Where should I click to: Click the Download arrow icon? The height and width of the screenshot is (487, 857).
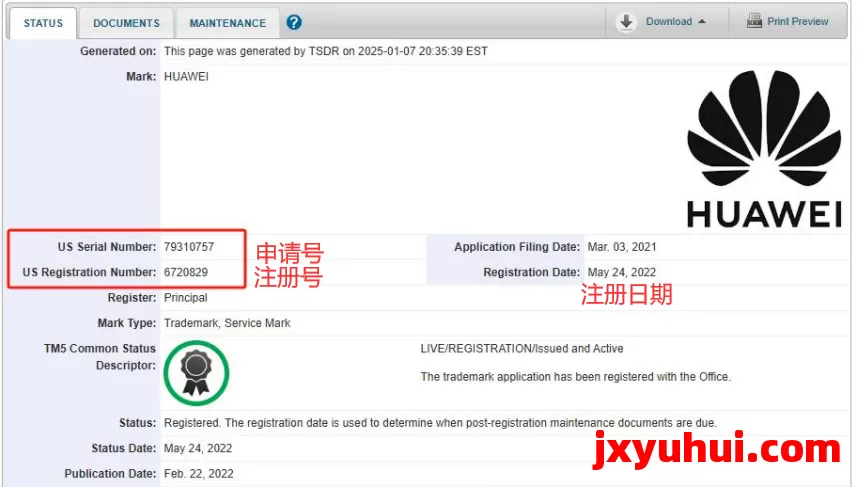pos(626,22)
